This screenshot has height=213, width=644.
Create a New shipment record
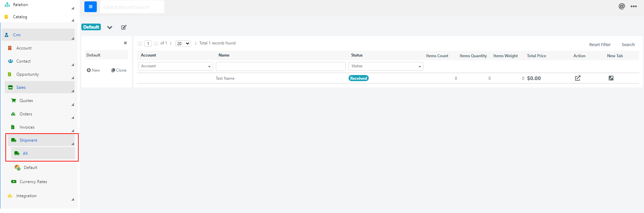pyautogui.click(x=93, y=70)
